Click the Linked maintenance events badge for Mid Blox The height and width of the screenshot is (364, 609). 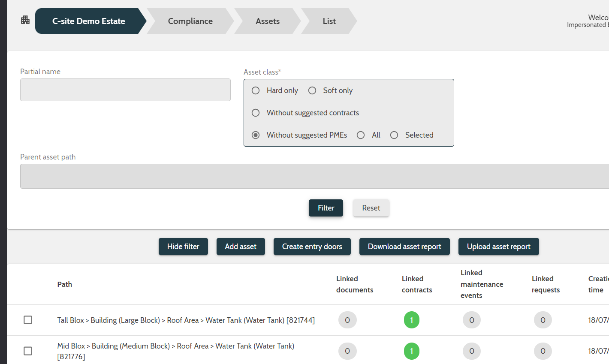click(x=471, y=351)
